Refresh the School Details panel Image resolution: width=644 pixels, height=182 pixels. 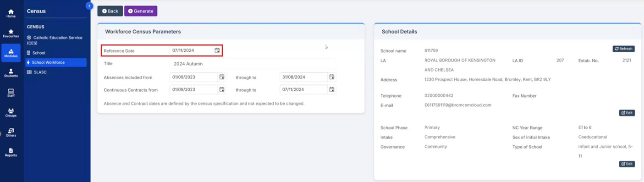(x=623, y=49)
